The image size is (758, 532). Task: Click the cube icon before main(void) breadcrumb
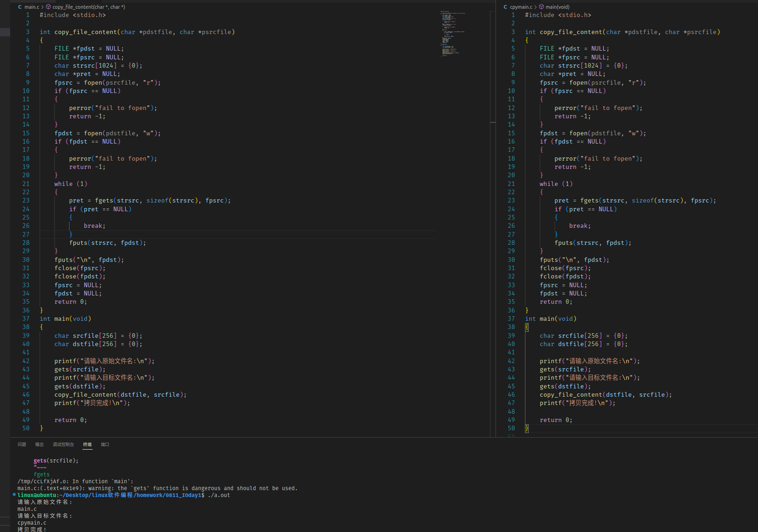click(542, 7)
